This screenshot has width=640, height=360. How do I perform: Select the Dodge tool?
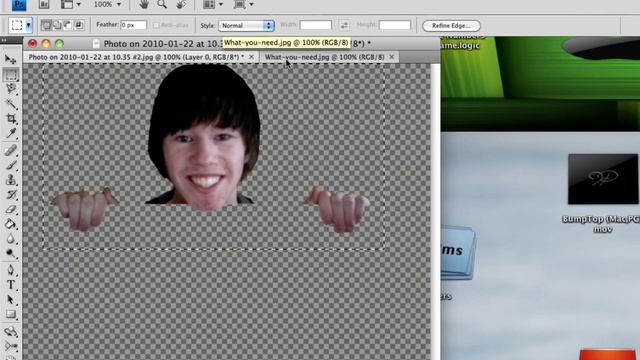(11, 253)
